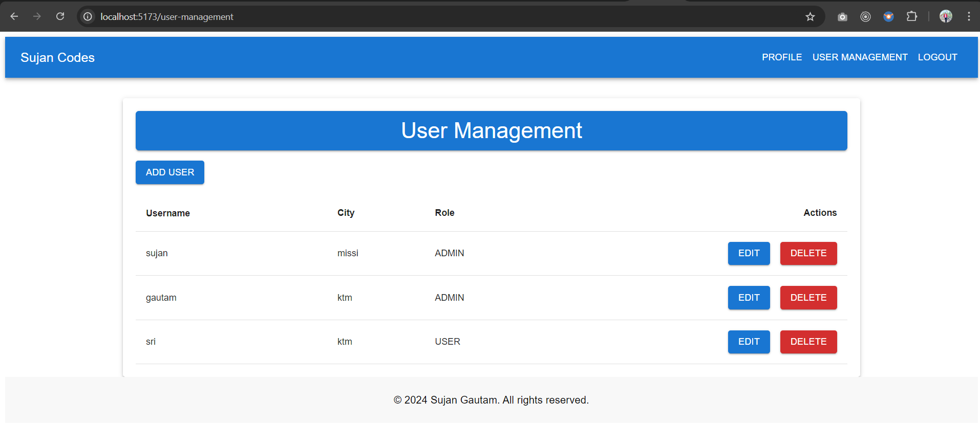Delete the user sri
The width and height of the screenshot is (980, 424).
[808, 342]
